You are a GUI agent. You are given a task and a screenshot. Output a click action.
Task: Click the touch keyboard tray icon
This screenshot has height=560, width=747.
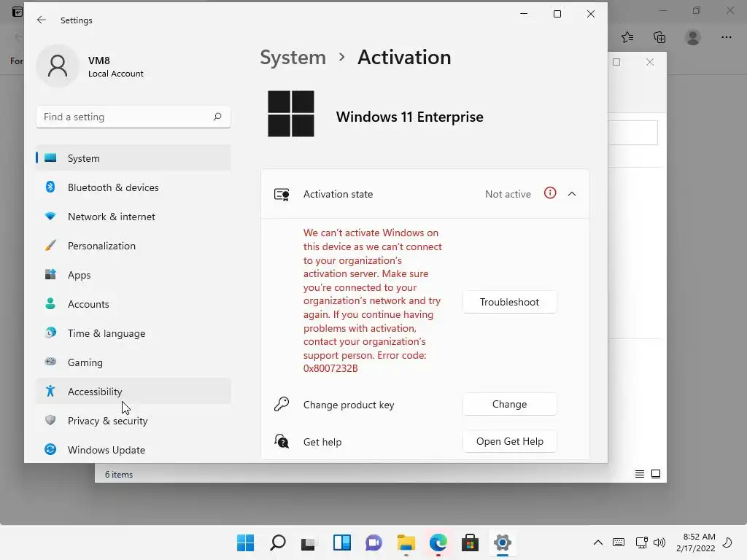619,542
